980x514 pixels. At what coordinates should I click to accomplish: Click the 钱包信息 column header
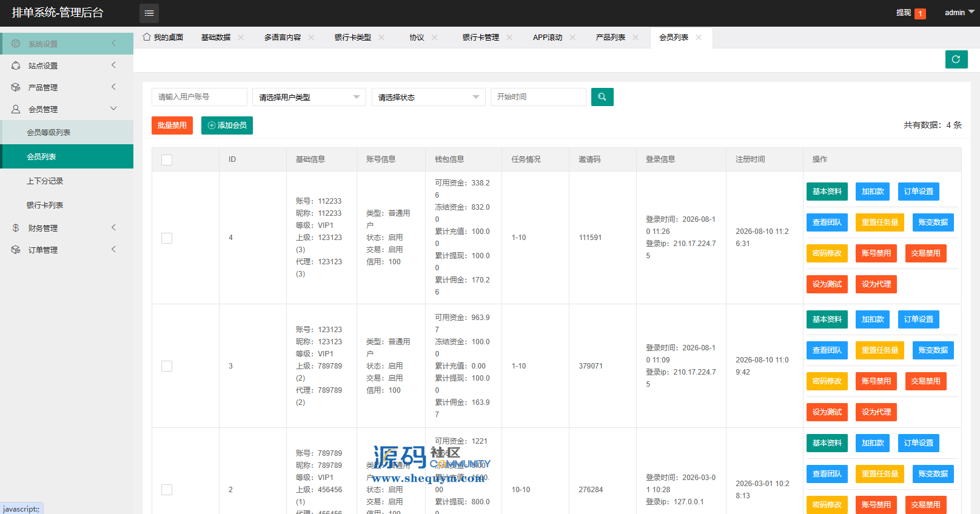[449, 159]
